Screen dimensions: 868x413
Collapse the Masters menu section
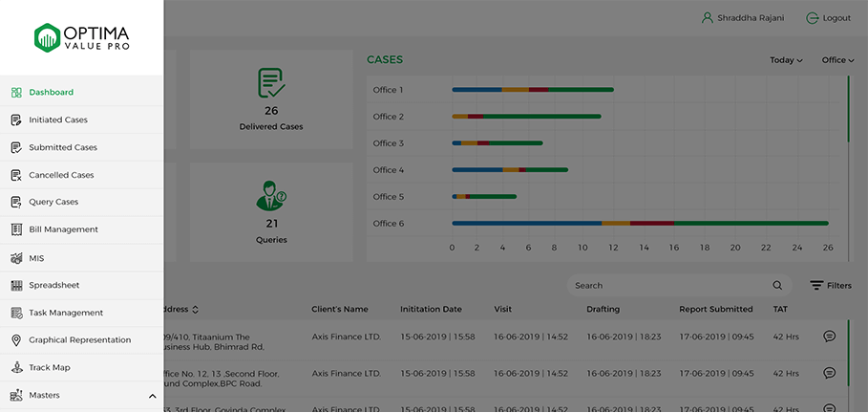pyautogui.click(x=152, y=396)
